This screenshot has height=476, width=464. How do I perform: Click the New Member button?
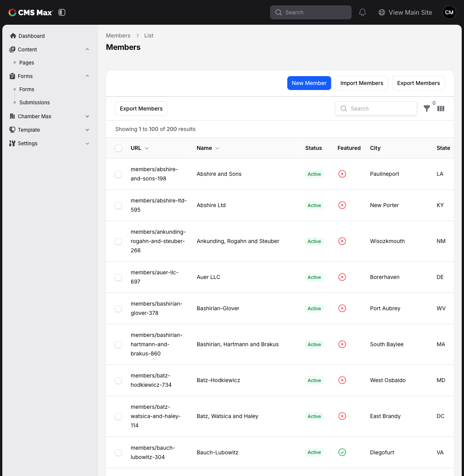pos(309,83)
